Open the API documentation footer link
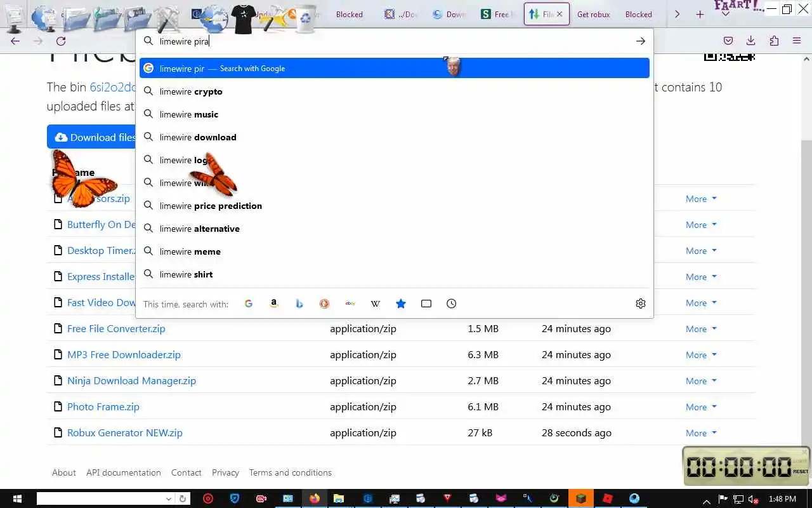812x508 pixels. (x=124, y=472)
